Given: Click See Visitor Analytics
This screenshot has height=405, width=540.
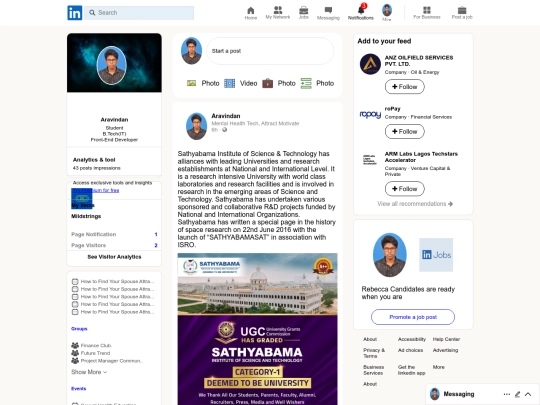Looking at the screenshot, I should [114, 257].
